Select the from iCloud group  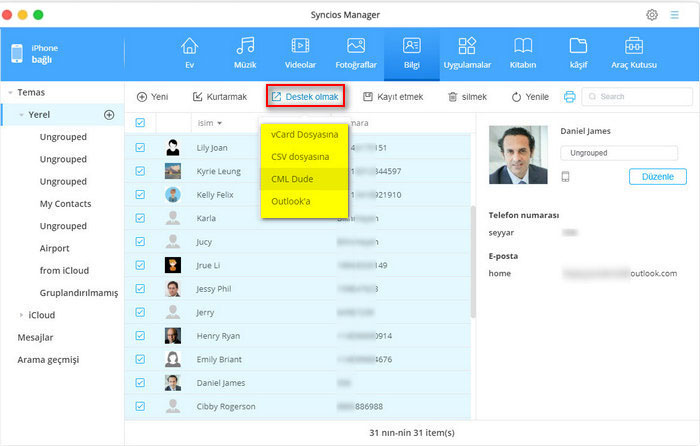click(64, 271)
